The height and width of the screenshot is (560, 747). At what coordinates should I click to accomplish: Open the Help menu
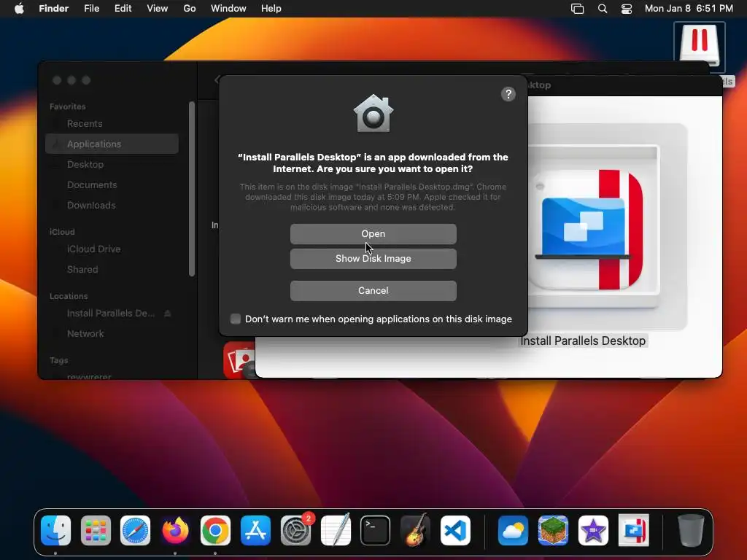pyautogui.click(x=271, y=9)
